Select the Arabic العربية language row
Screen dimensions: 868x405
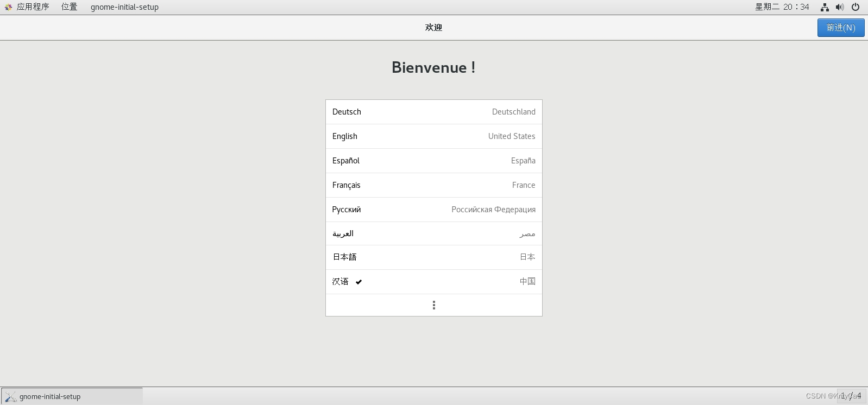click(x=434, y=233)
